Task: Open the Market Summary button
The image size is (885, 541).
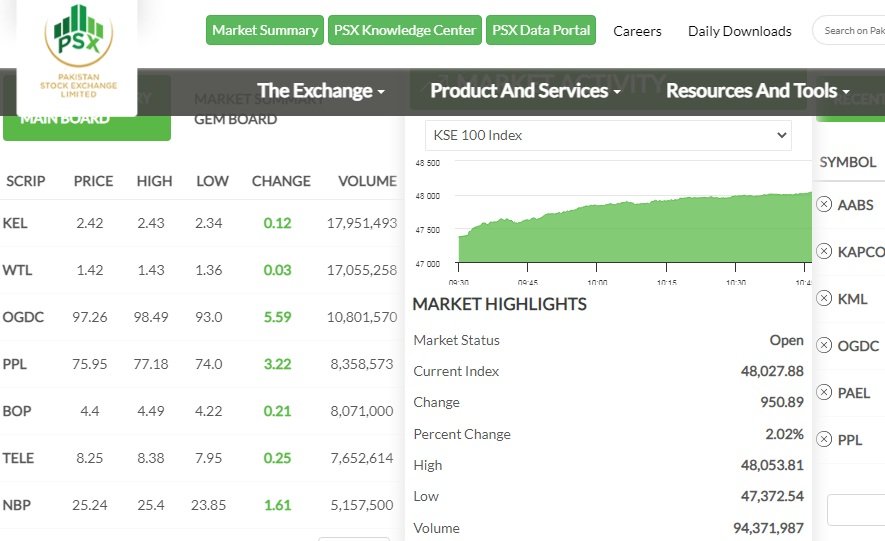Action: tap(265, 31)
